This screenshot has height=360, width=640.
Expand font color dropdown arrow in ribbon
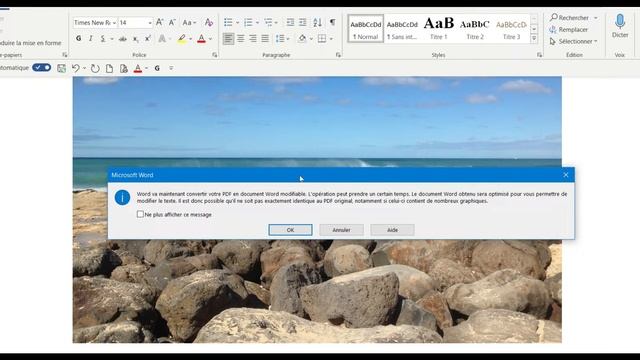pos(211,39)
